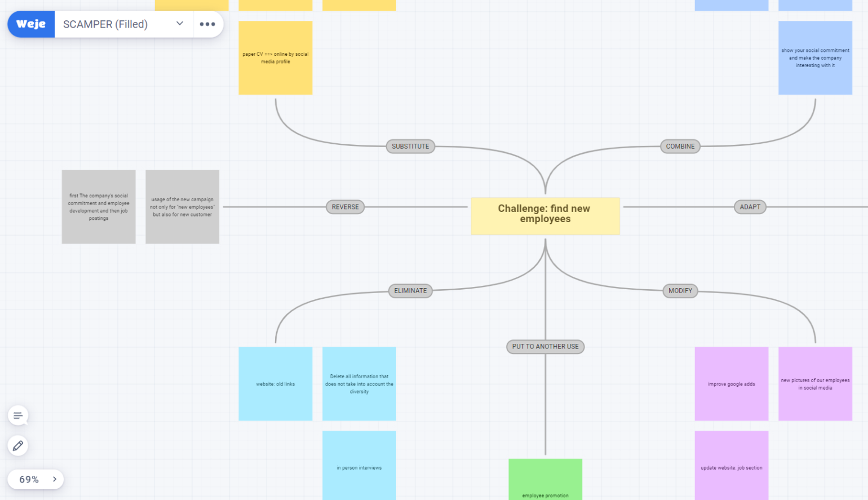Select the pencil edit tool

point(18,446)
